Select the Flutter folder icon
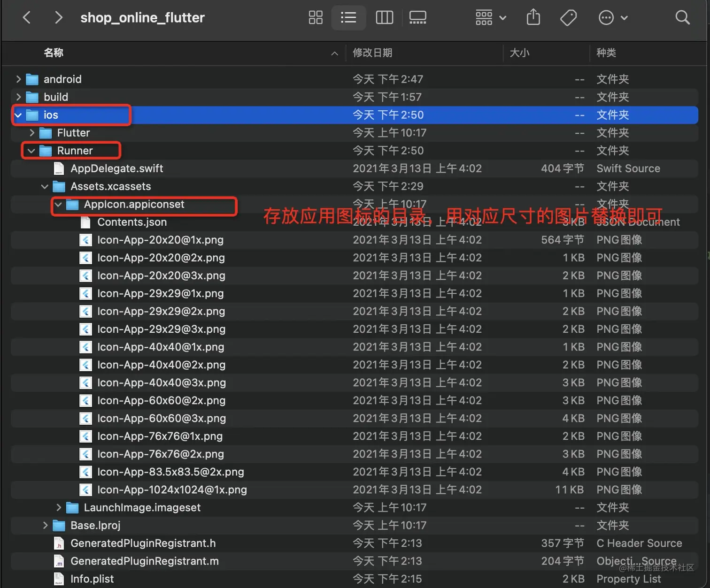This screenshot has height=588, width=710. (x=46, y=133)
